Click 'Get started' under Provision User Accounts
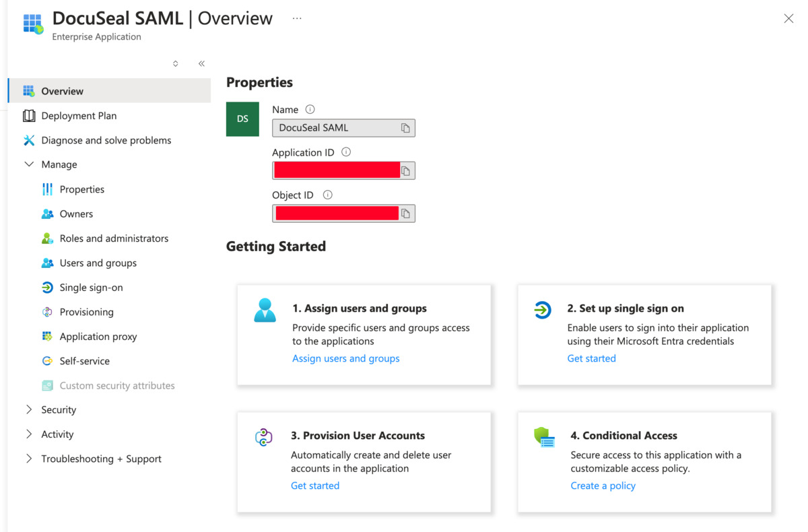The image size is (808, 532). pyautogui.click(x=315, y=486)
